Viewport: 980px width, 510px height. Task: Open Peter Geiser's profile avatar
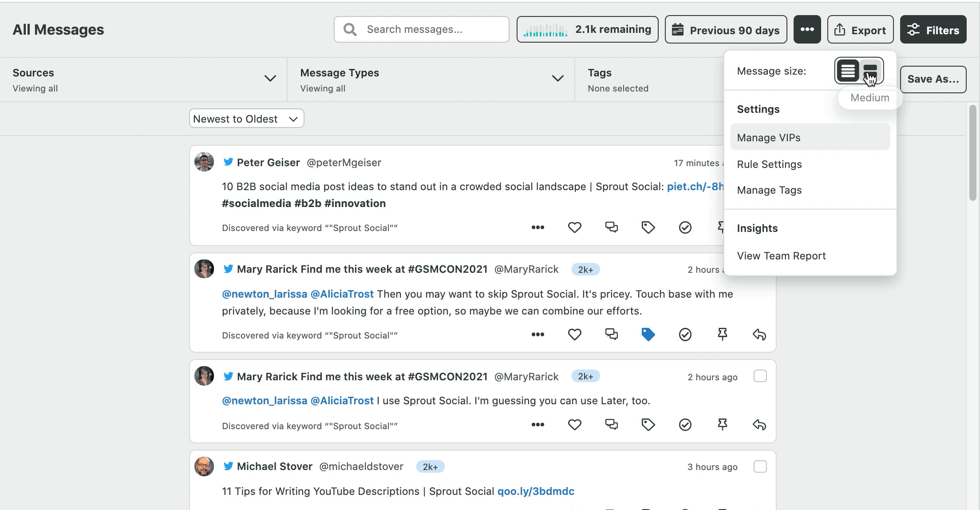204,162
